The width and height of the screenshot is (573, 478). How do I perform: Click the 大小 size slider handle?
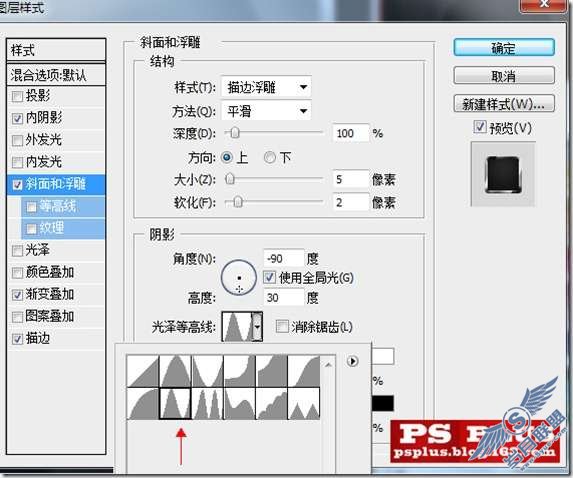tap(230, 179)
